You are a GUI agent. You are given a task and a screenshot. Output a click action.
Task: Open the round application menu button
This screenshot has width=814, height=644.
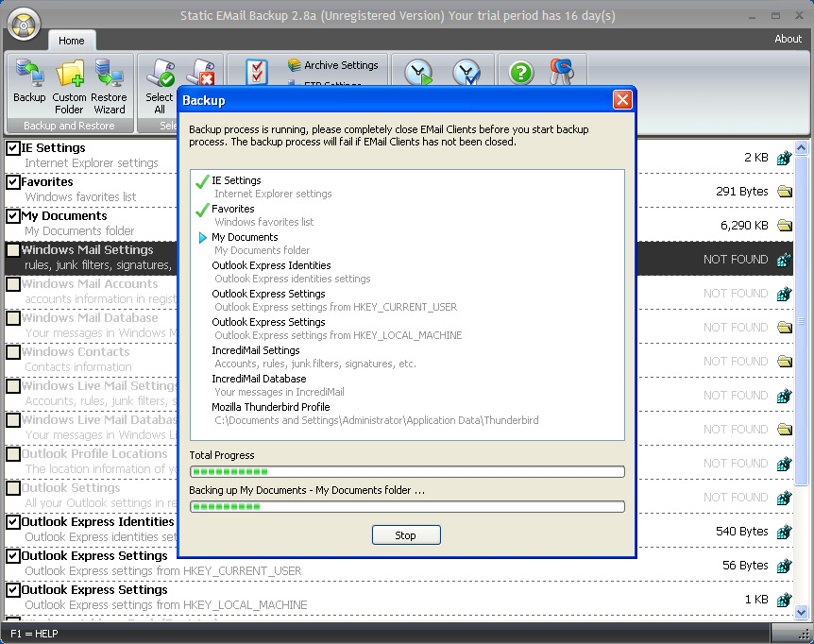pos(24,23)
